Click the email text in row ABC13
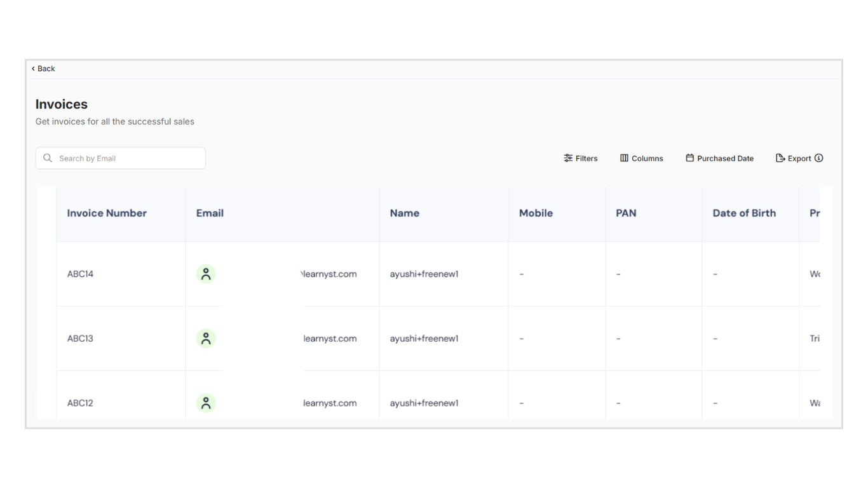Viewport: 868px width, 488px height. pos(330,339)
